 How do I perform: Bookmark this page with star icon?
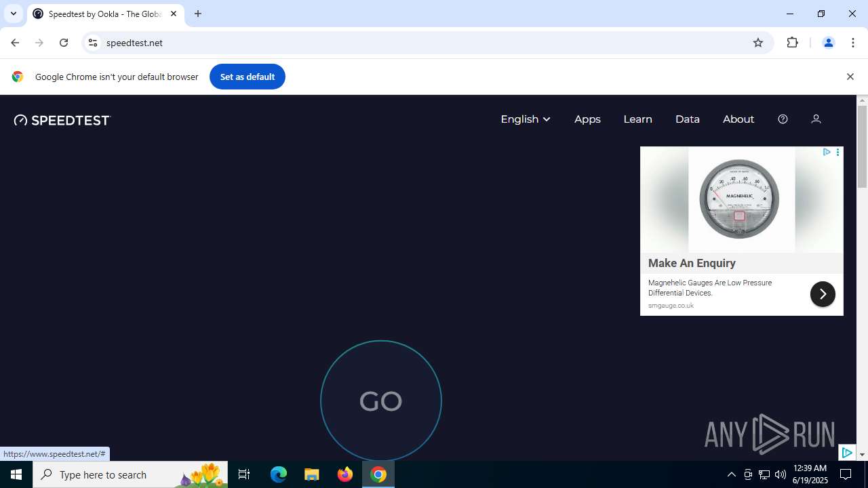[758, 43]
